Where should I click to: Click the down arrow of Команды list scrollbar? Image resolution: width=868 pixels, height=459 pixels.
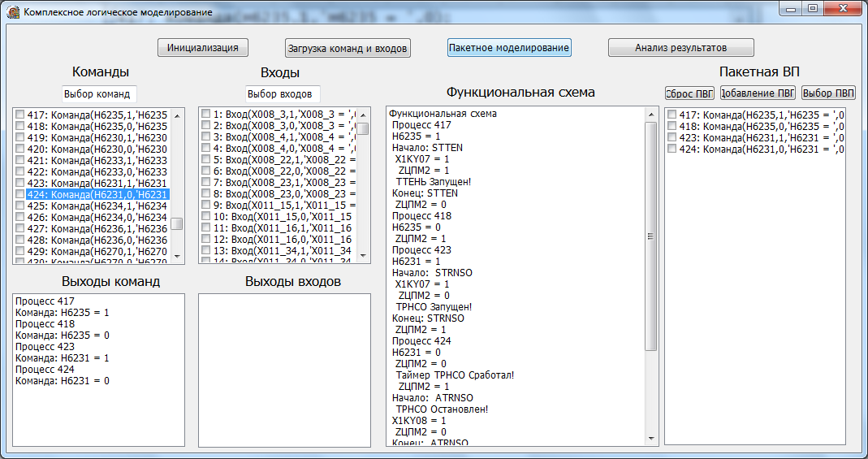click(177, 257)
